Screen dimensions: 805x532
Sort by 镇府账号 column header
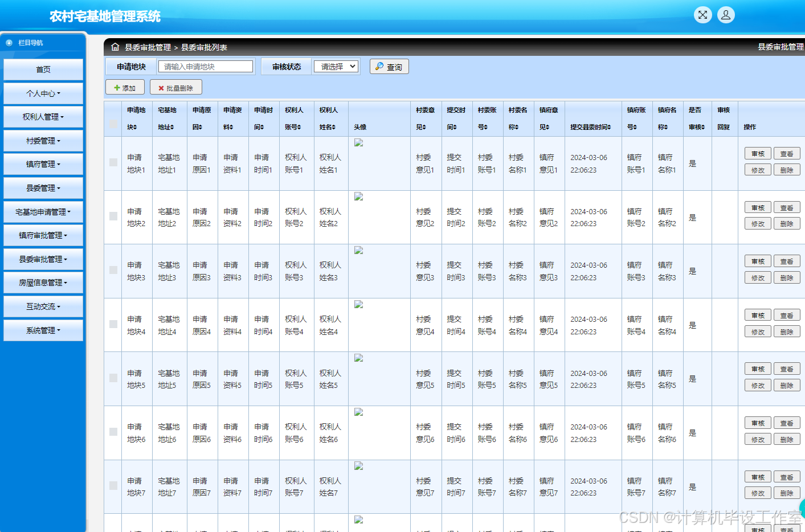(x=636, y=118)
